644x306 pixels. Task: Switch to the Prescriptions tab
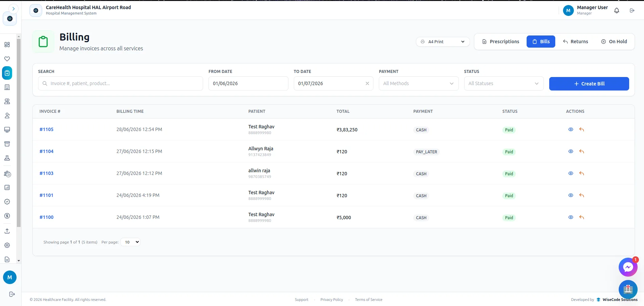(501, 42)
